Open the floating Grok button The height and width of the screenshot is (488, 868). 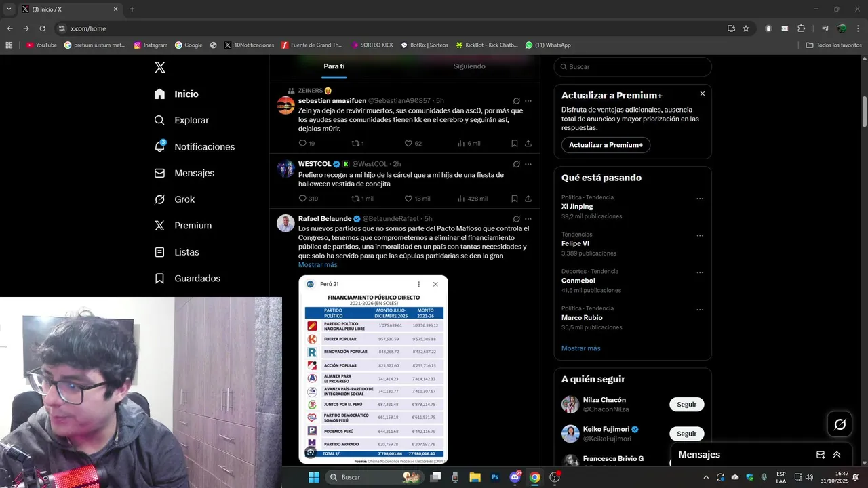click(x=840, y=424)
